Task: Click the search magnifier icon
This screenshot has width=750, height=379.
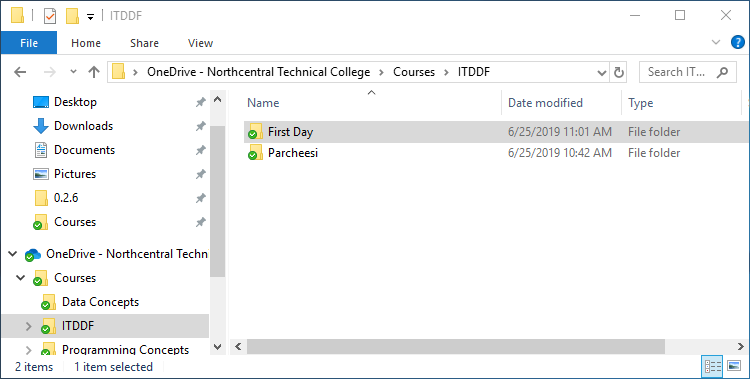Action: tap(722, 72)
